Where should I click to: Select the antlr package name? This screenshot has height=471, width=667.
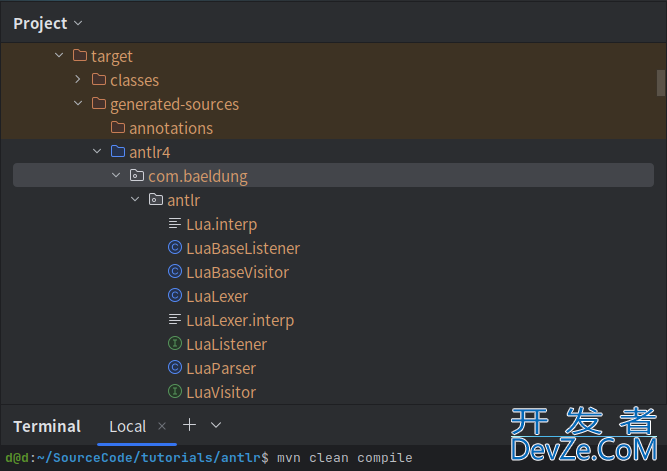[x=183, y=200]
